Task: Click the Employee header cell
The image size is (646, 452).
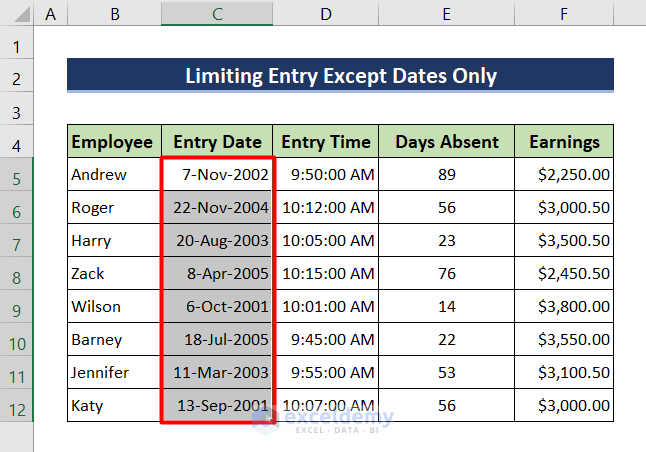Action: [x=112, y=142]
